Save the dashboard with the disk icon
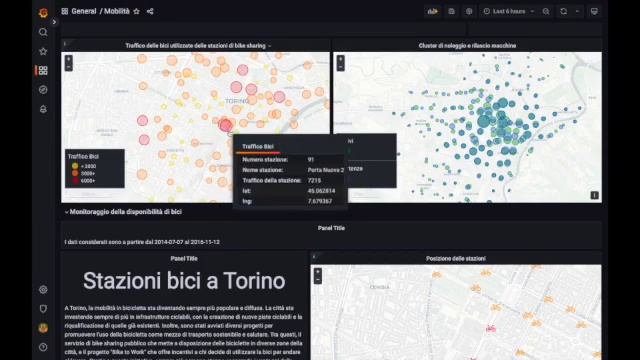 (x=451, y=11)
